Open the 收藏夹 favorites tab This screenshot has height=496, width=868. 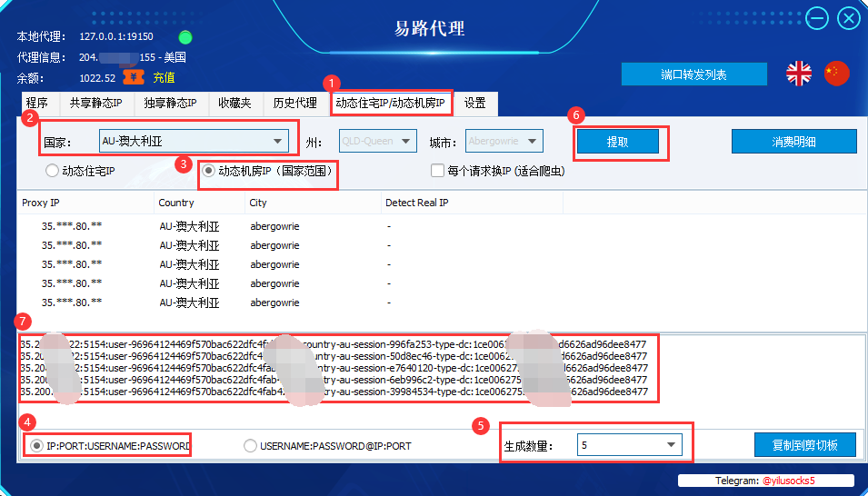click(234, 104)
